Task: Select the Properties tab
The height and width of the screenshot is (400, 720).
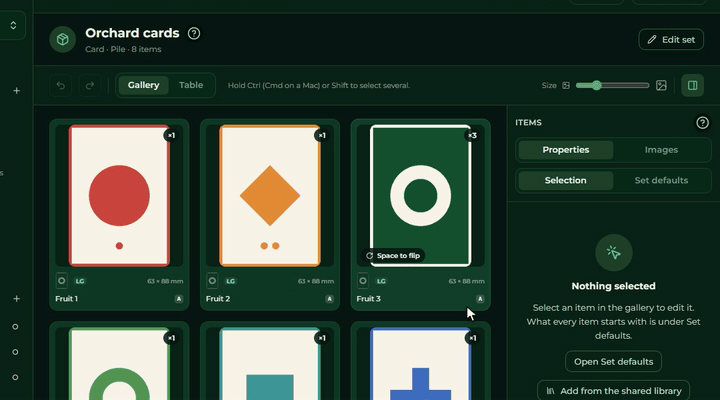Action: click(566, 150)
